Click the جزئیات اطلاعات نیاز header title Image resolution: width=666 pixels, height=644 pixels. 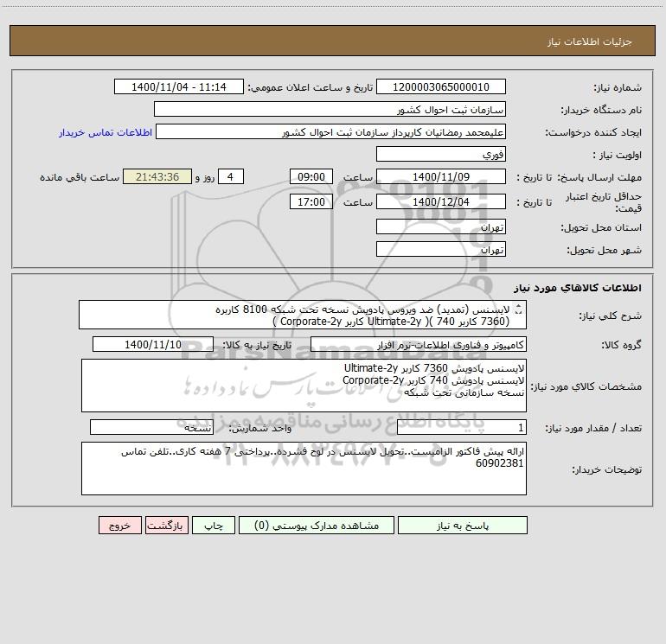[x=590, y=41]
